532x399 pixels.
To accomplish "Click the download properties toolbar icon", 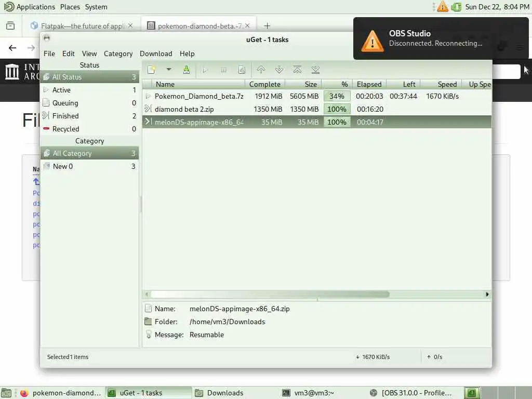I will [242, 70].
